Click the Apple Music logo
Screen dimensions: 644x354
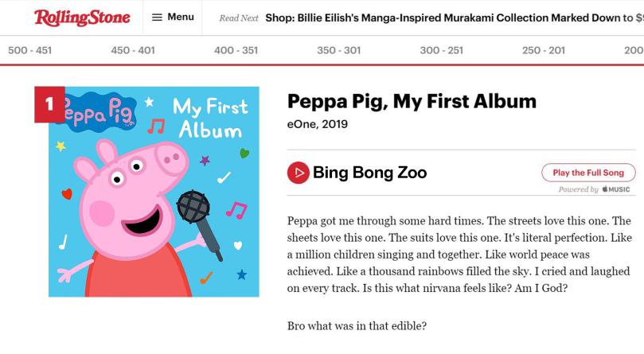(616, 189)
